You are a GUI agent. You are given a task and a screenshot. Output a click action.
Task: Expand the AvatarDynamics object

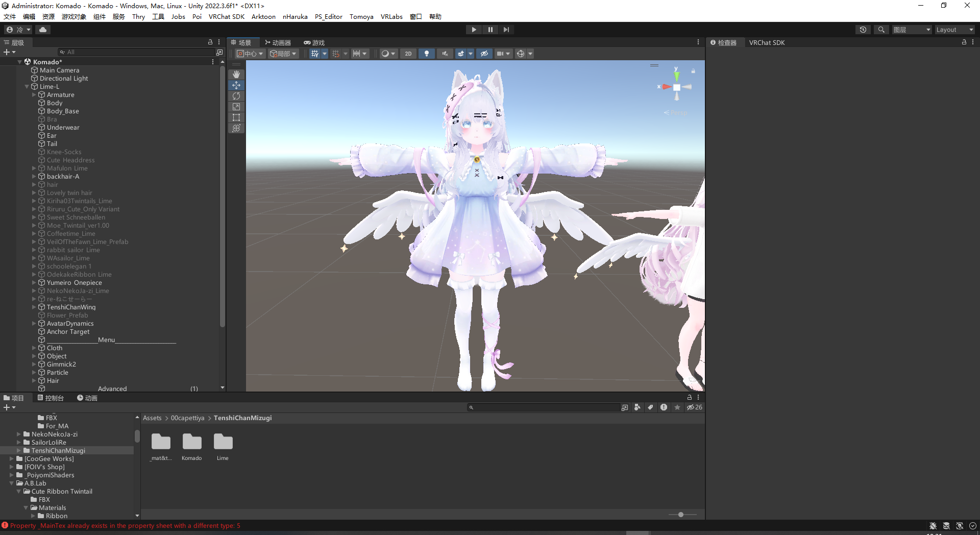(34, 324)
